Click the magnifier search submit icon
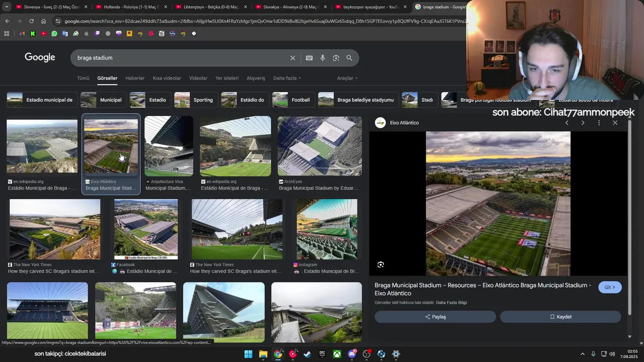 pyautogui.click(x=349, y=58)
